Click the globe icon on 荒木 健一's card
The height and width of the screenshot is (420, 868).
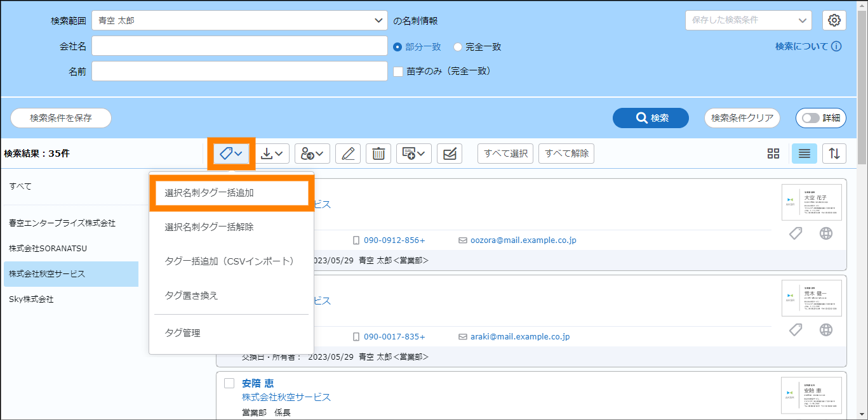click(825, 330)
